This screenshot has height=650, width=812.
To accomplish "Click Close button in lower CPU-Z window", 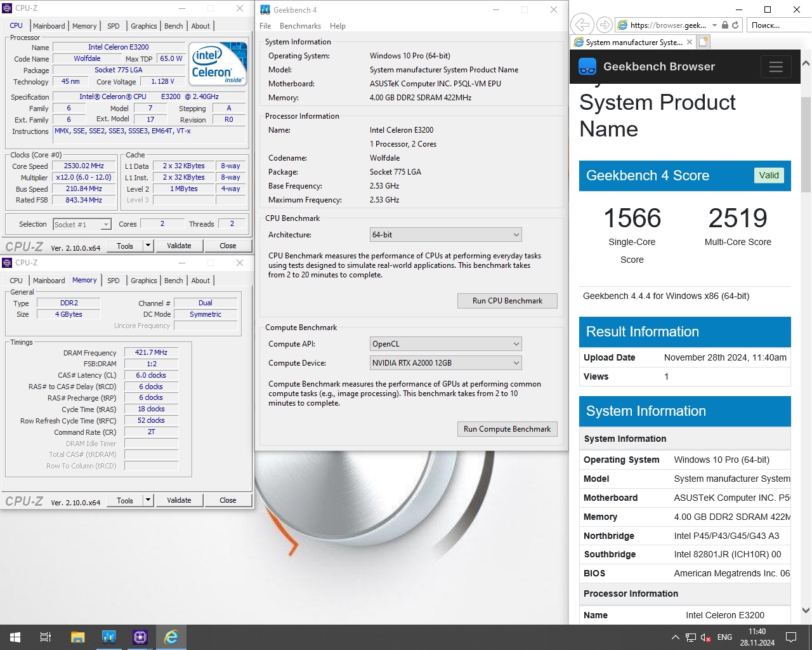I will point(228,500).
